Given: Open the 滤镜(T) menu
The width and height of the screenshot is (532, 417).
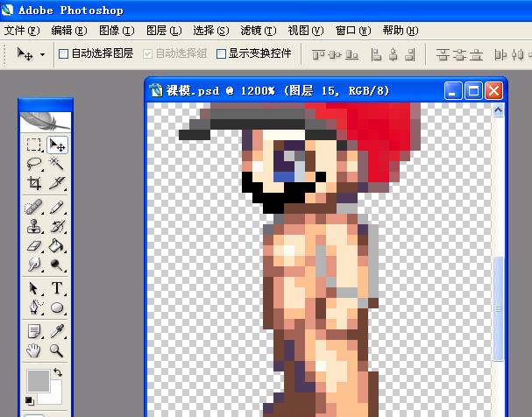Looking at the screenshot, I should pos(259,31).
